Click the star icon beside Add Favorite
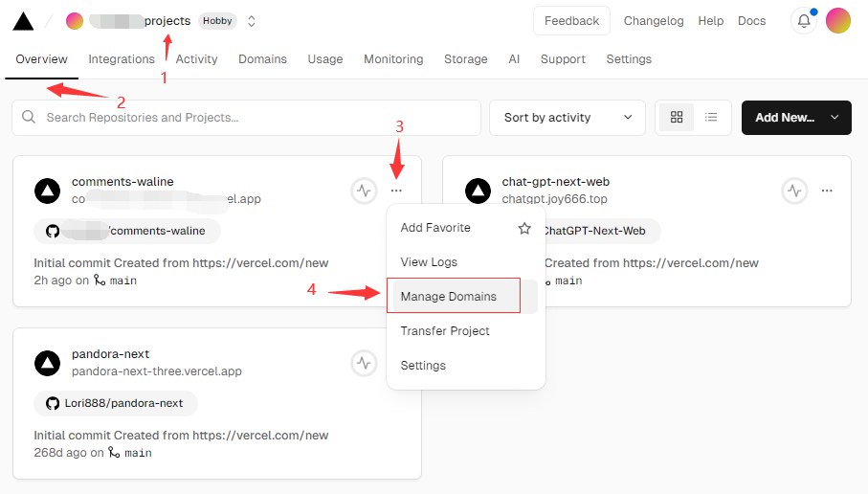 523,228
